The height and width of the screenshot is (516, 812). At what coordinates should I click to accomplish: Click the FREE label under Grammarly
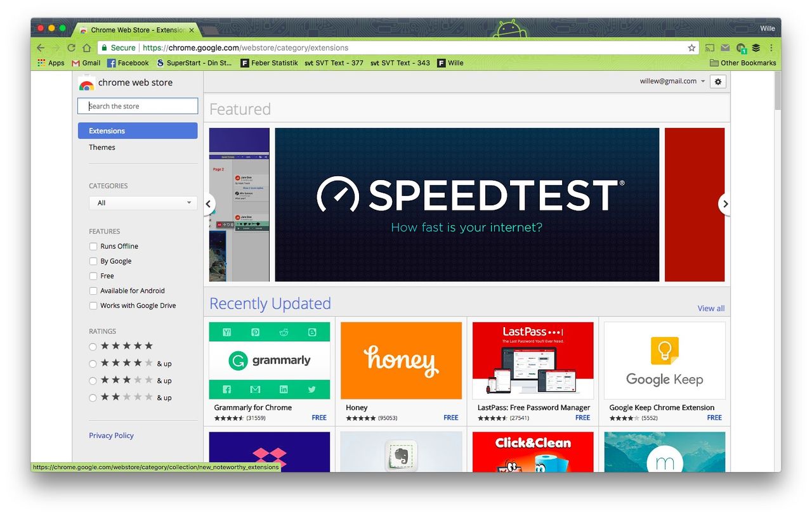pos(319,418)
